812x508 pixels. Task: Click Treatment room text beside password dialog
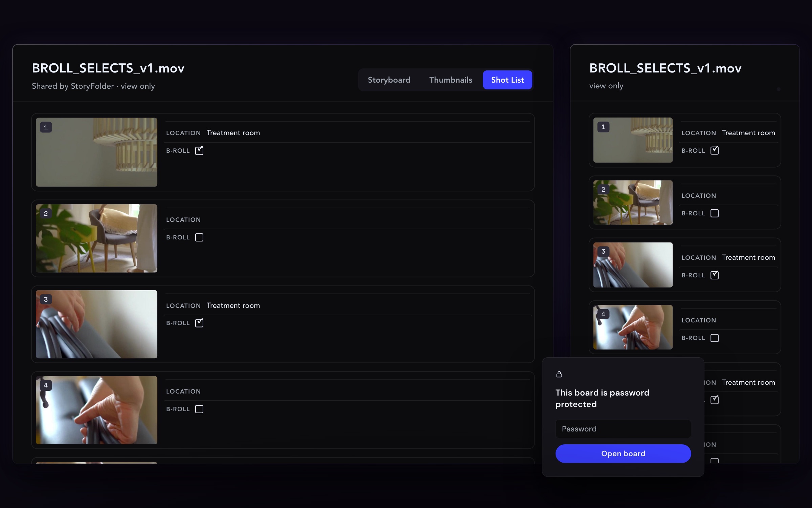click(x=748, y=382)
